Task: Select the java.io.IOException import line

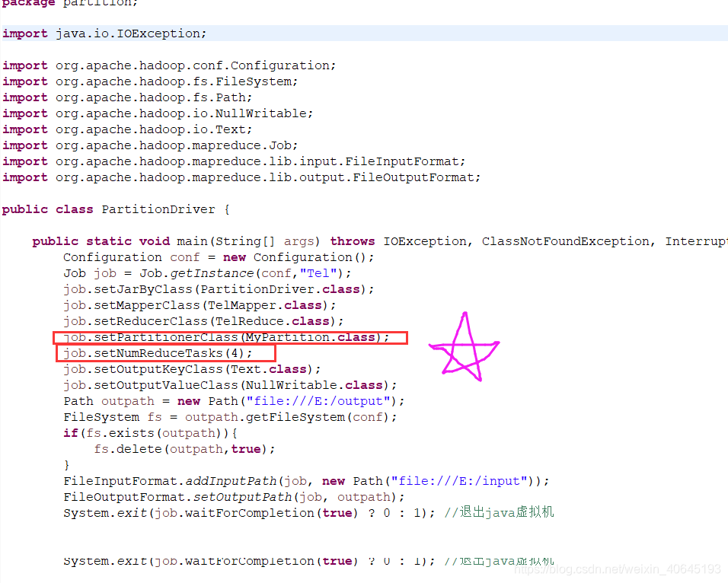Action: (x=103, y=33)
